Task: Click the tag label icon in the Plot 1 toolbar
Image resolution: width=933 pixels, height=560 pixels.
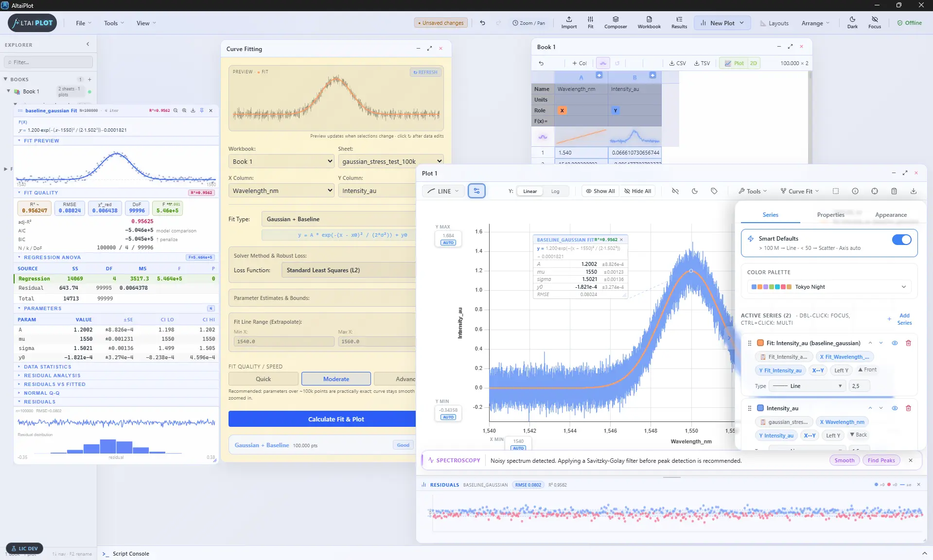Action: (714, 191)
